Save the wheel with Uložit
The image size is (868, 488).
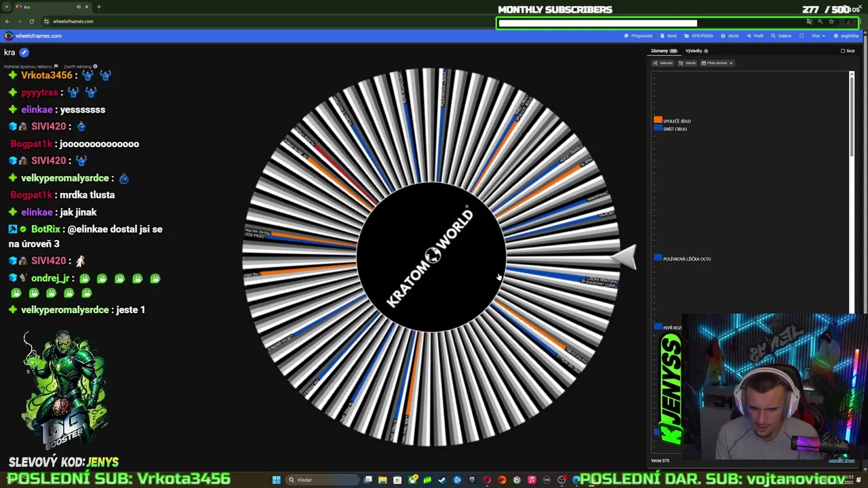click(730, 36)
